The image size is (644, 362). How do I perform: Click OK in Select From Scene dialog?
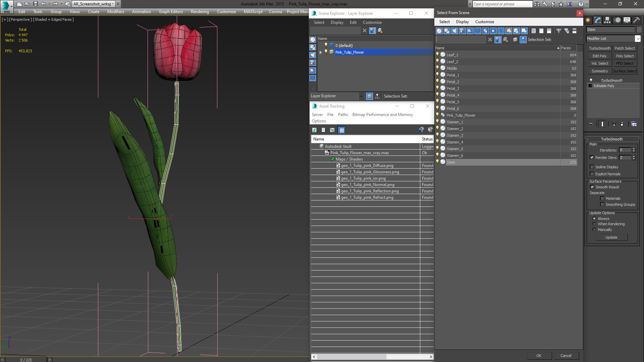coord(539,356)
